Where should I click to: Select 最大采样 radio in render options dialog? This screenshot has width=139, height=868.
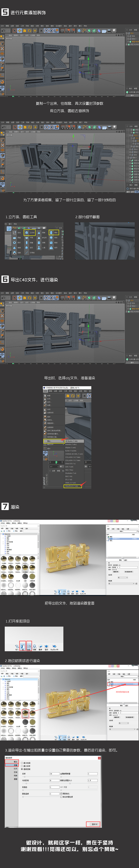22,766
